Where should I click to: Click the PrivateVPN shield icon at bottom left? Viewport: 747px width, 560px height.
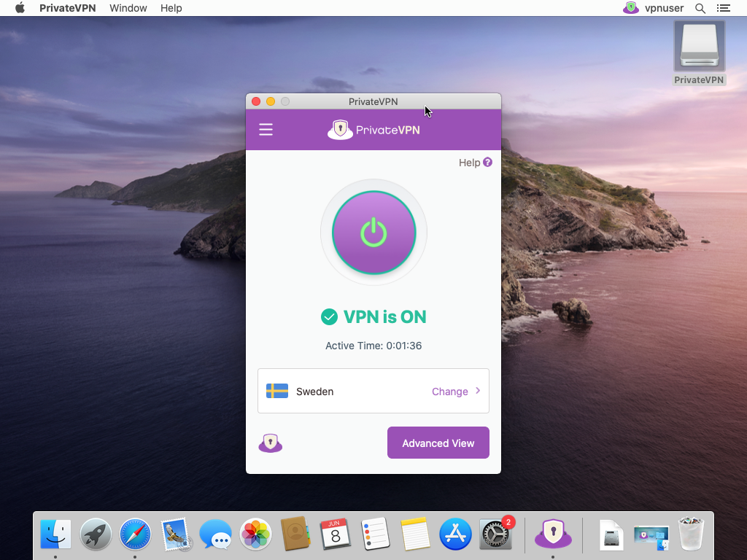(271, 443)
